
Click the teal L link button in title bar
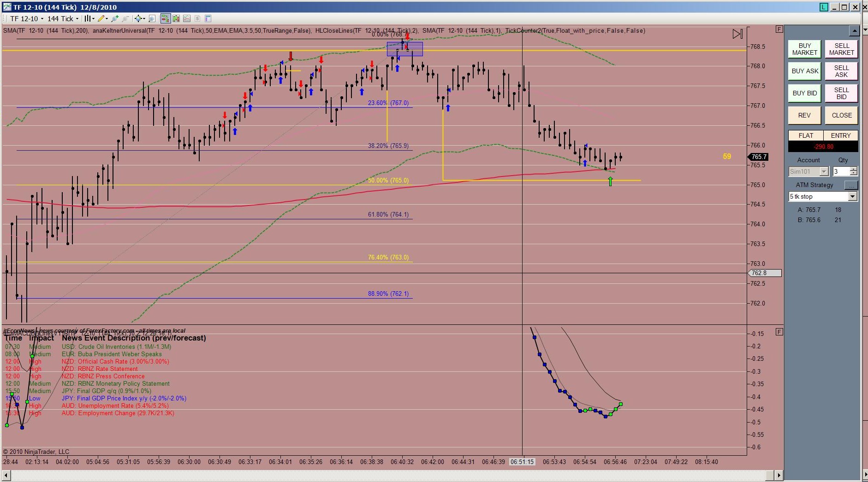pos(824,7)
